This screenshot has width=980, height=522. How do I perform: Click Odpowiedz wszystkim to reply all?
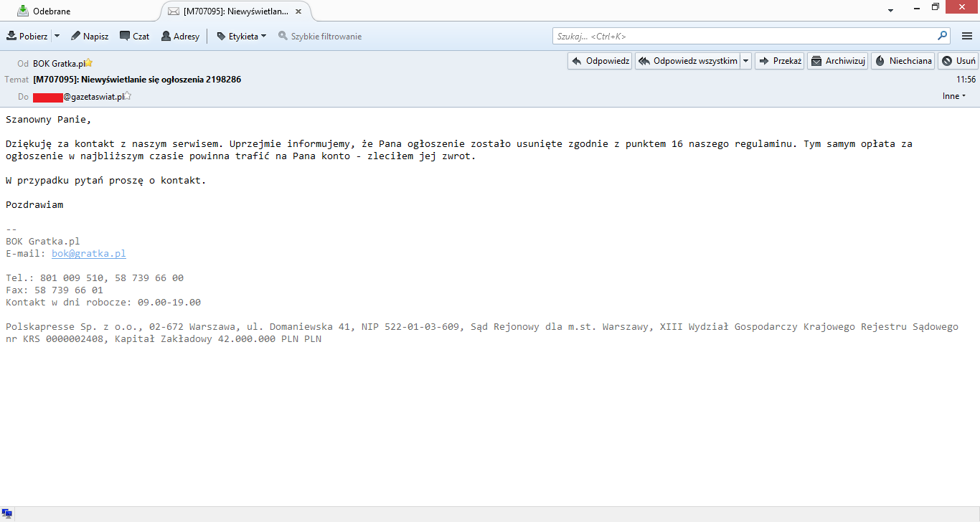click(x=687, y=61)
